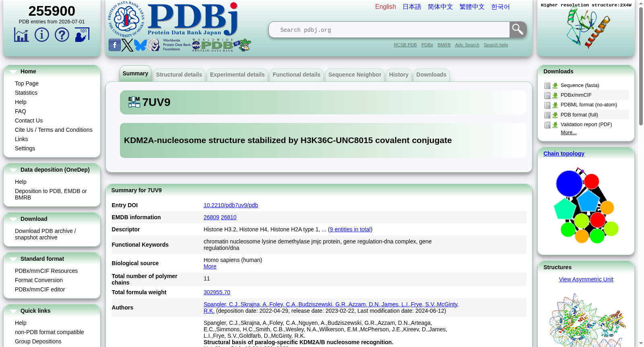The width and height of the screenshot is (644, 347).
Task: Click the University of Osaka seal logo
Action: tap(126, 19)
